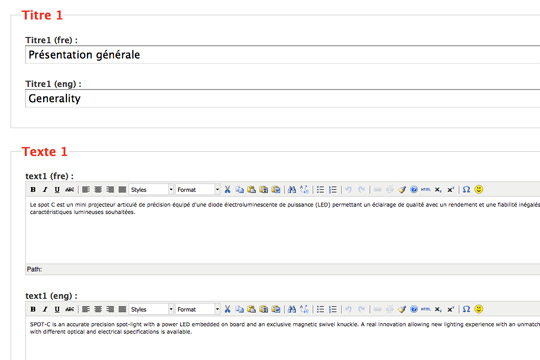Image resolution: width=540 pixels, height=360 pixels.
Task: Click Paste from Word in text1 (eng)
Action: click(x=276, y=309)
